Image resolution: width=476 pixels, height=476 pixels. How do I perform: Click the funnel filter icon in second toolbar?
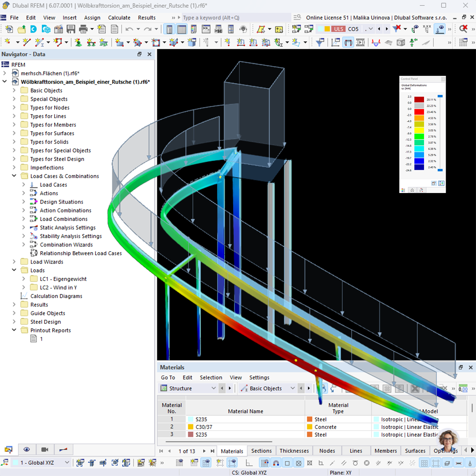[320, 42]
